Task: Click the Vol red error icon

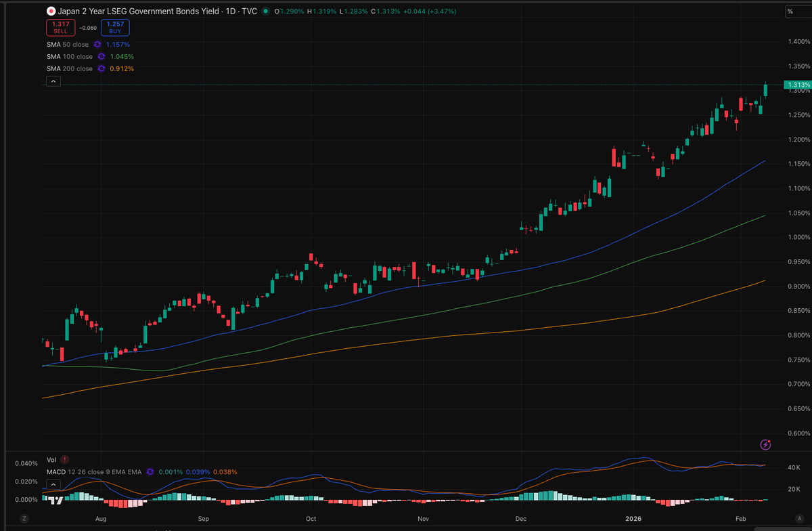Action: [65, 459]
